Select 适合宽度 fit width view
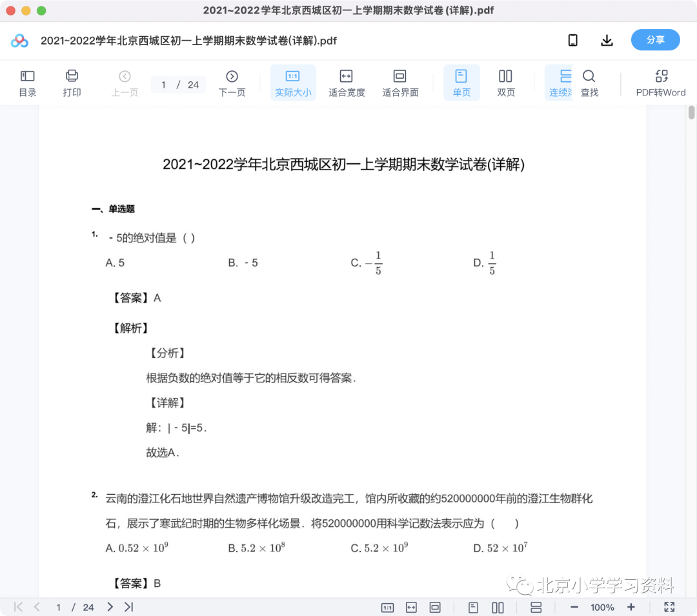Viewport: 697px width, 616px height. (347, 83)
